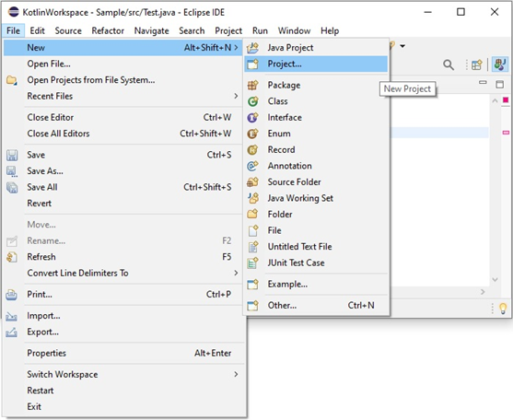Create an Untitled Text File
The height and width of the screenshot is (420, 513).
click(316, 247)
